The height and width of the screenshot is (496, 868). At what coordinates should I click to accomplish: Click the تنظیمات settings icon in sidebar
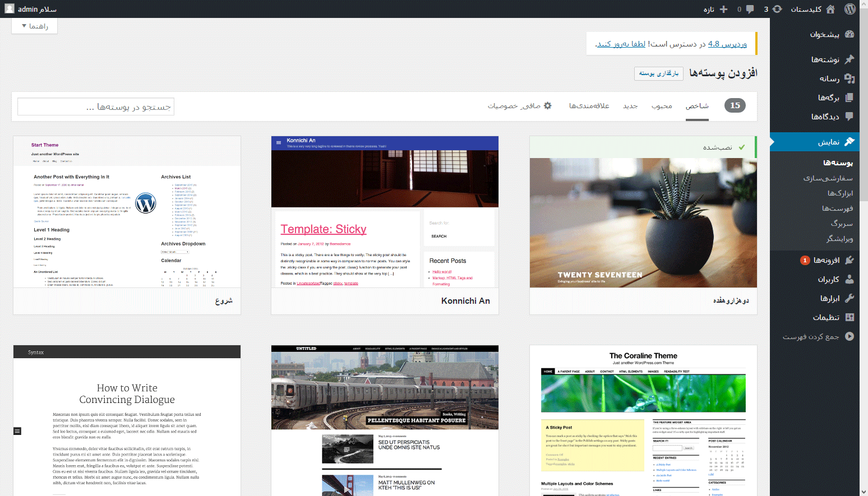click(x=849, y=317)
